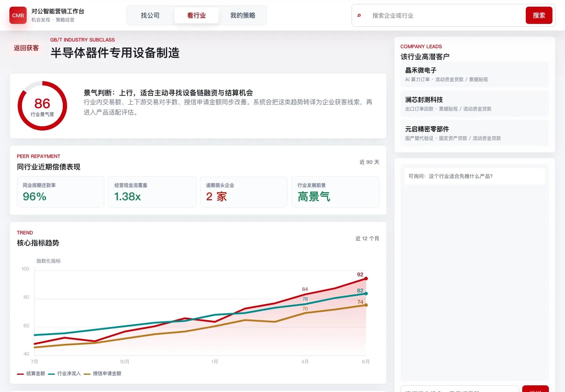Click the 经营现金流覆盖 1.38x card
The width and height of the screenshot is (565, 392).
pos(152,192)
